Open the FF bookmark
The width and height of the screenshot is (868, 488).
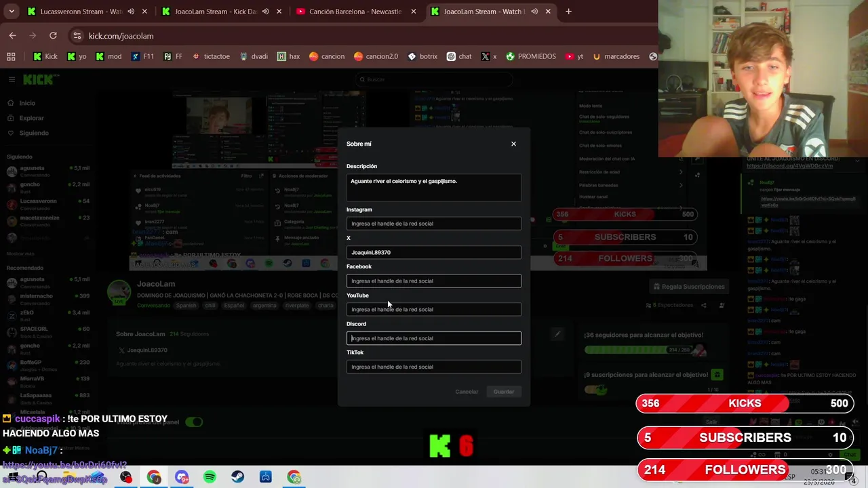click(x=173, y=57)
